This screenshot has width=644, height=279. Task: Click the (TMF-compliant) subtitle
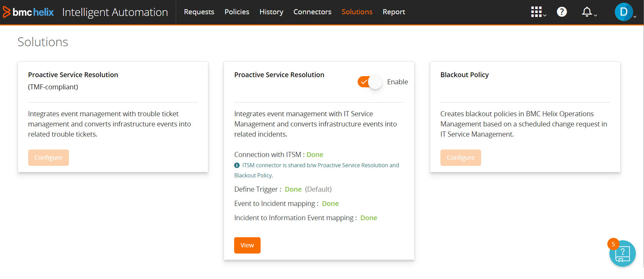click(x=53, y=87)
